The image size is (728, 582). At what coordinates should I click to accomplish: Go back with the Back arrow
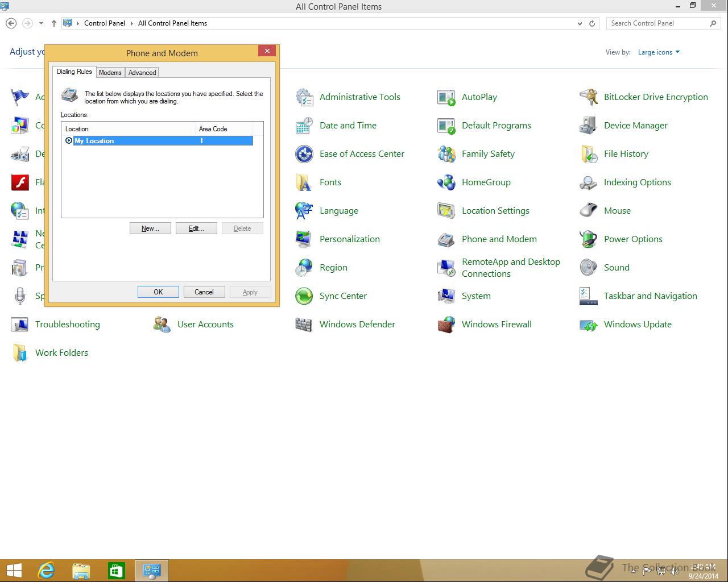[x=11, y=23]
